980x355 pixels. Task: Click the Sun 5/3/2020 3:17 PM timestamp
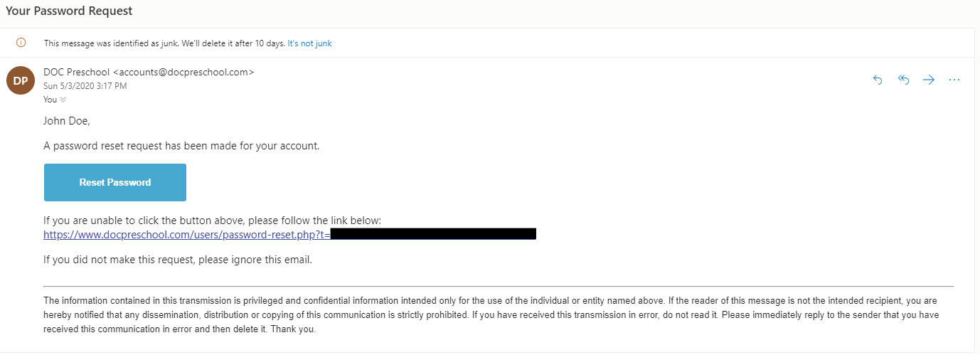coord(85,86)
